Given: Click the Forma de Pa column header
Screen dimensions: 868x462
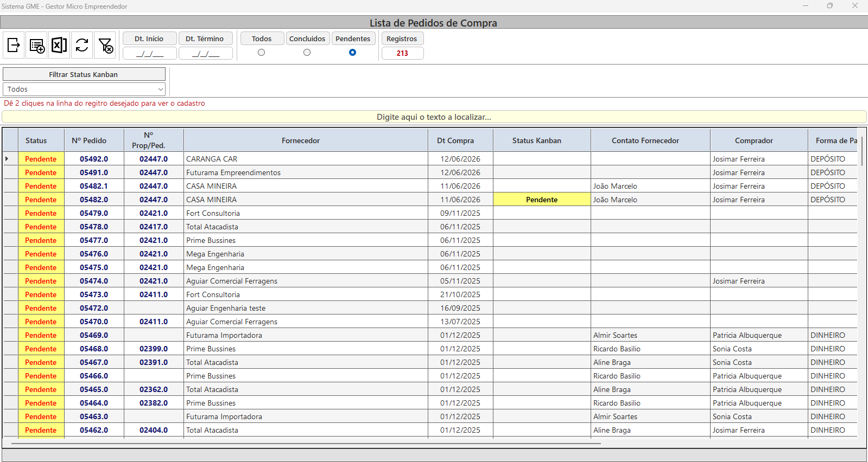Looking at the screenshot, I should [833, 140].
